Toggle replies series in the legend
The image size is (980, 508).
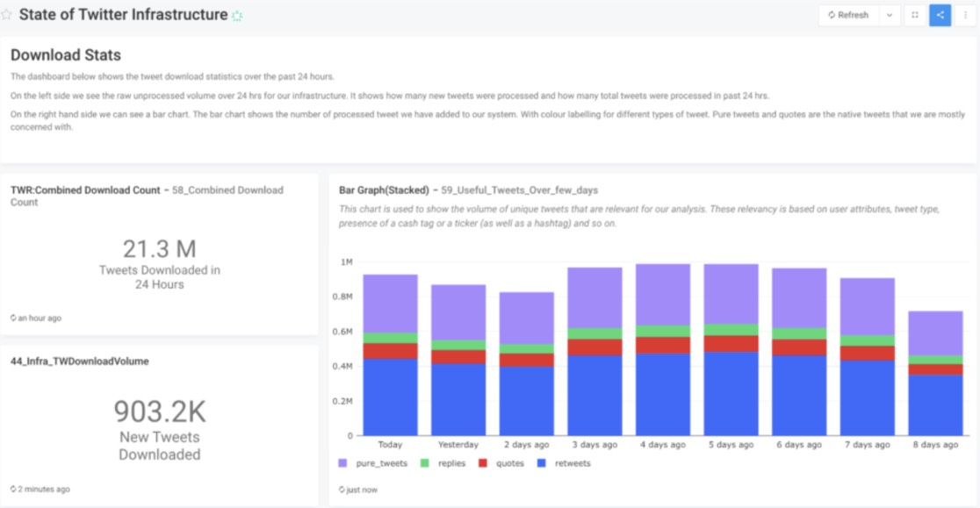tap(443, 463)
